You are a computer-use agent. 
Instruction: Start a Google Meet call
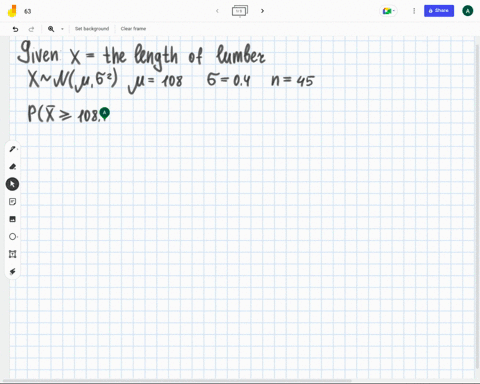[388, 11]
